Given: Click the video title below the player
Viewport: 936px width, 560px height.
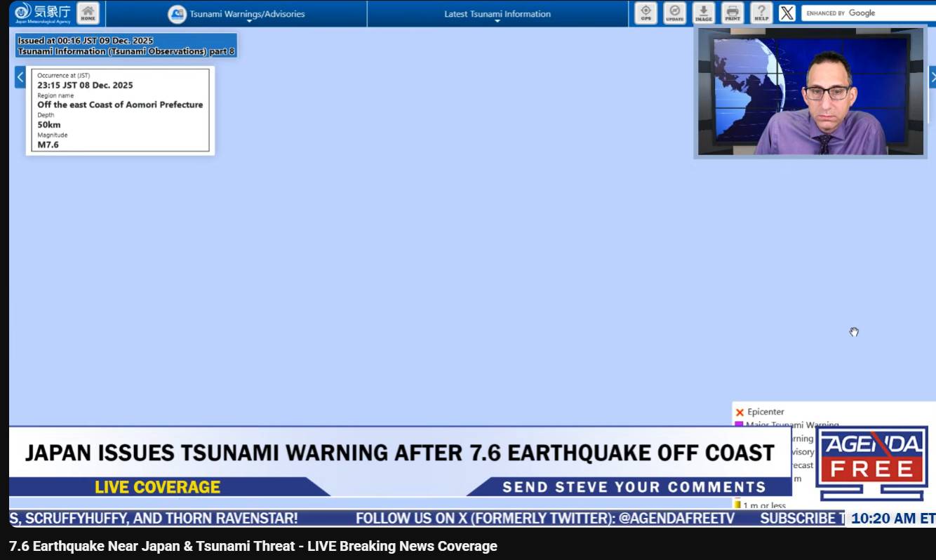Looking at the screenshot, I should click(253, 546).
